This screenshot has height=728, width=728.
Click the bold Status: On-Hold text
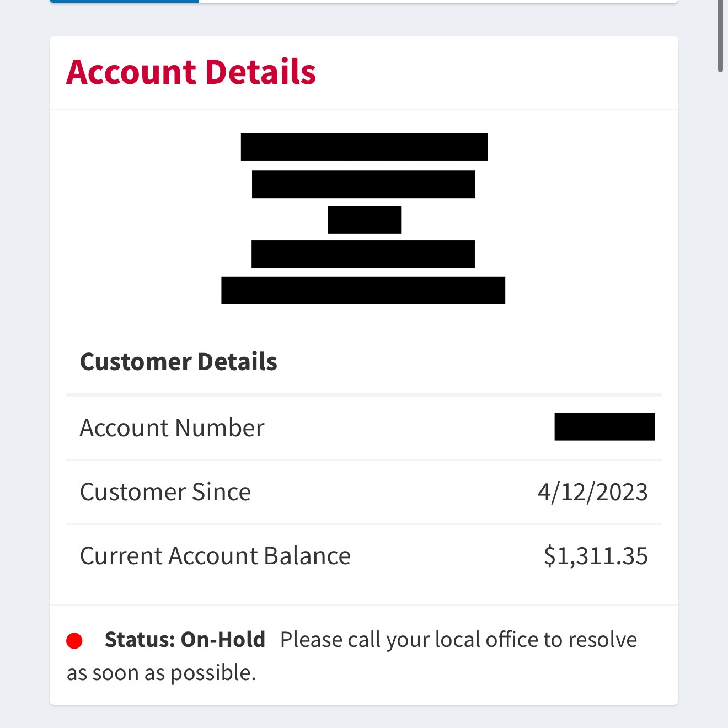185,640
